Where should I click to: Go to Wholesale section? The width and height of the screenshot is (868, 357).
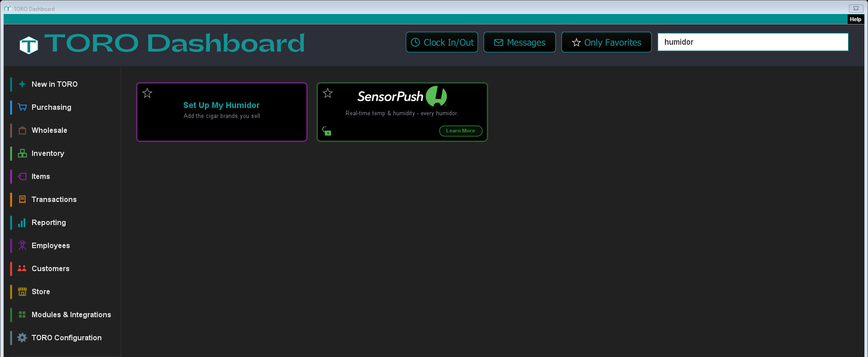(x=49, y=130)
